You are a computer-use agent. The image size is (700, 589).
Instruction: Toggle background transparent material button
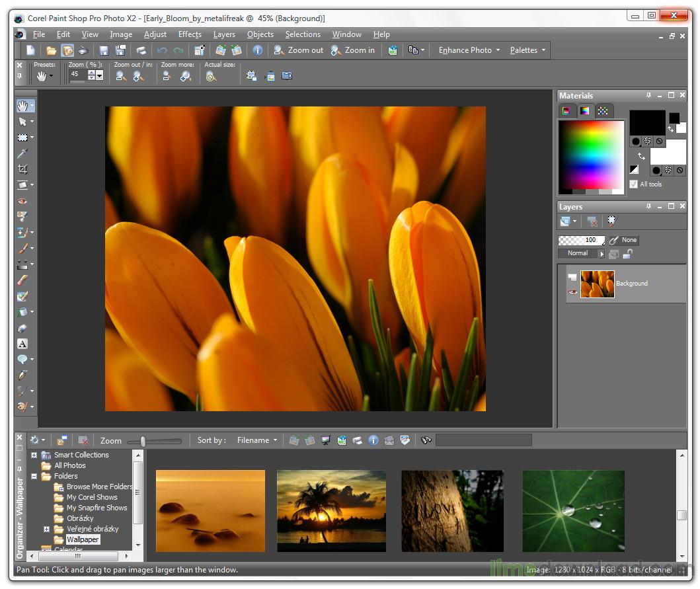pyautogui.click(x=680, y=170)
